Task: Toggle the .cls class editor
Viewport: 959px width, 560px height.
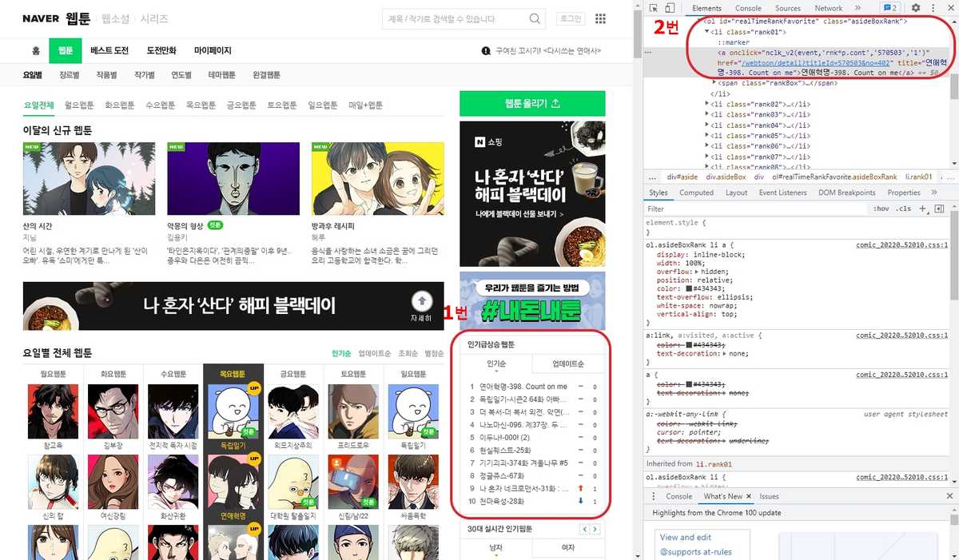Action: [x=904, y=209]
